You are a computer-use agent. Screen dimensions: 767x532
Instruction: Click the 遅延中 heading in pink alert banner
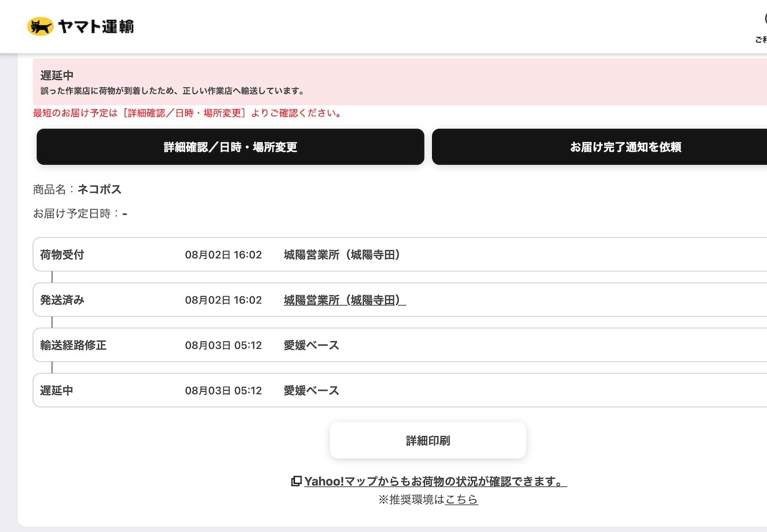coord(57,75)
